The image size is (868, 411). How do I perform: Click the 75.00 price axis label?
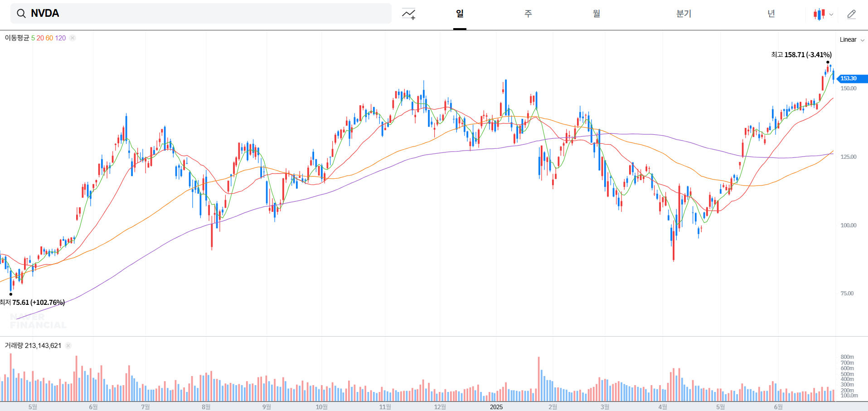tap(847, 294)
